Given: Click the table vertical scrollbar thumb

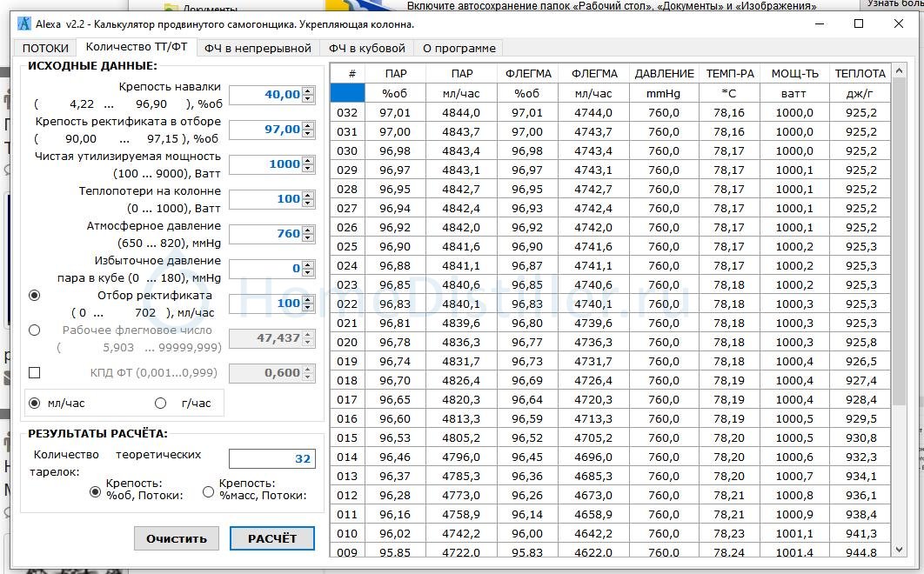Looking at the screenshot, I should pyautogui.click(x=899, y=242).
